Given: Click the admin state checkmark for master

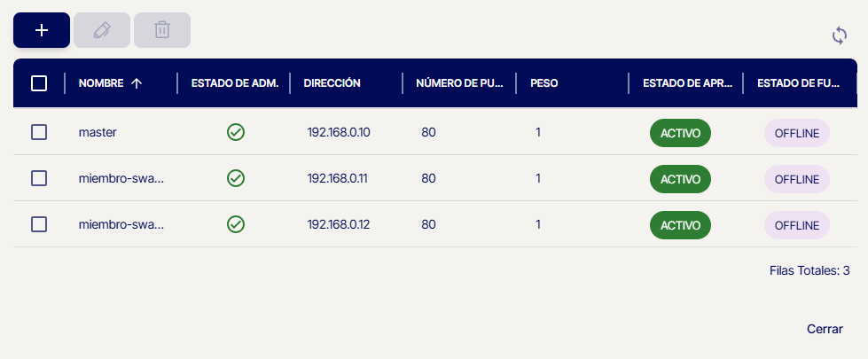Looking at the screenshot, I should coord(236,132).
